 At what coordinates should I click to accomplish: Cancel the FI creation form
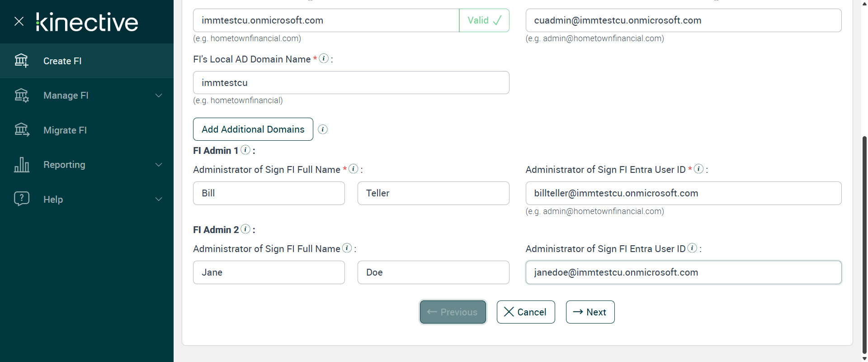coord(525,312)
